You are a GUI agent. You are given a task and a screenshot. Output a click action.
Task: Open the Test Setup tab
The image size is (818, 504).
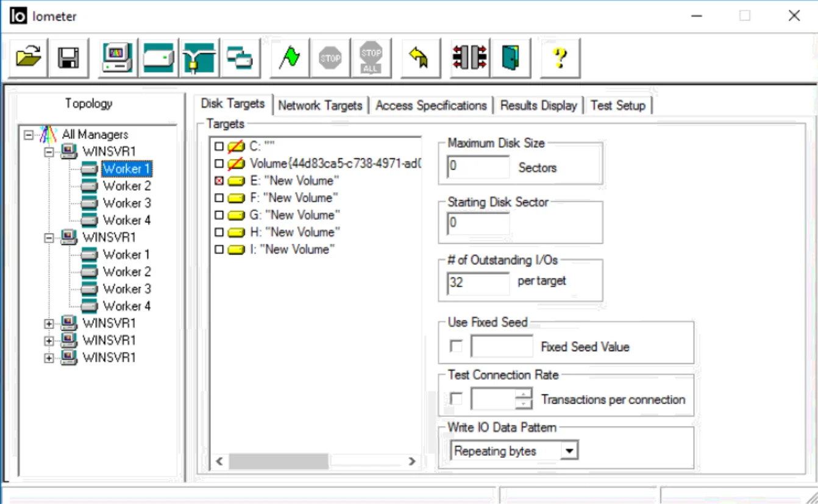[617, 105]
